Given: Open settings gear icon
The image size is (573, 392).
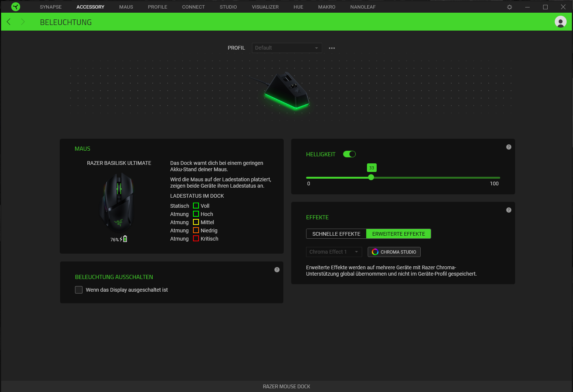Looking at the screenshot, I should click(510, 7).
